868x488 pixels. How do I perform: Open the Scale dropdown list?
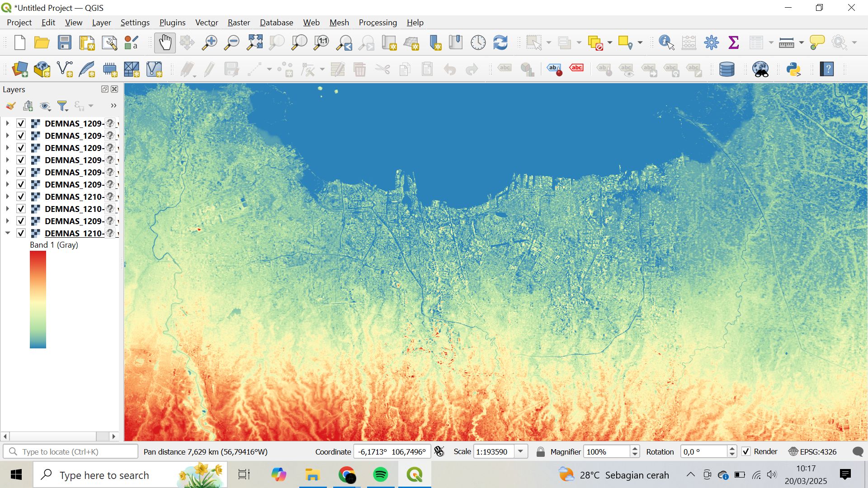[521, 451]
